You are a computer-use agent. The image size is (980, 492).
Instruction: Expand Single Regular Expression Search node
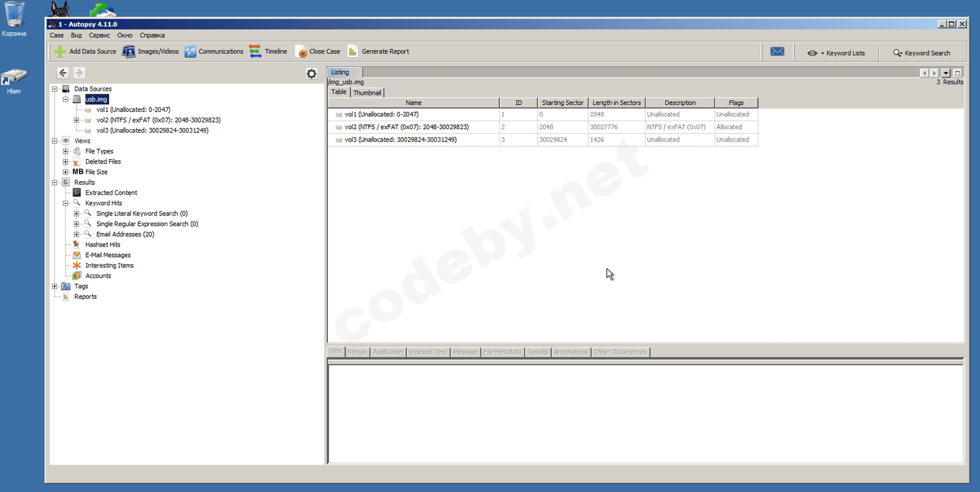(77, 224)
